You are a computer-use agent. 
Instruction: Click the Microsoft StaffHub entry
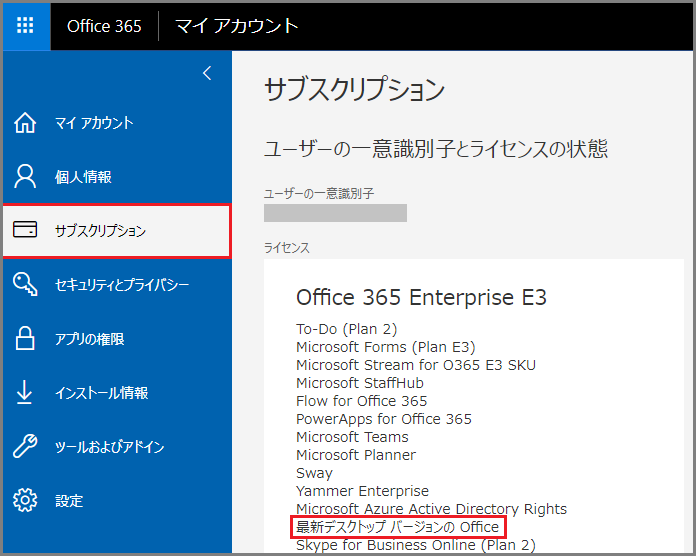click(x=360, y=383)
